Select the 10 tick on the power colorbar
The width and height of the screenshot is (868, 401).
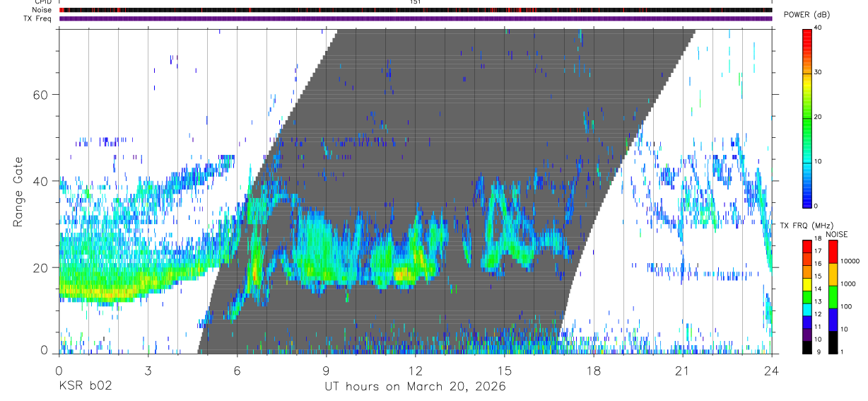[818, 161]
